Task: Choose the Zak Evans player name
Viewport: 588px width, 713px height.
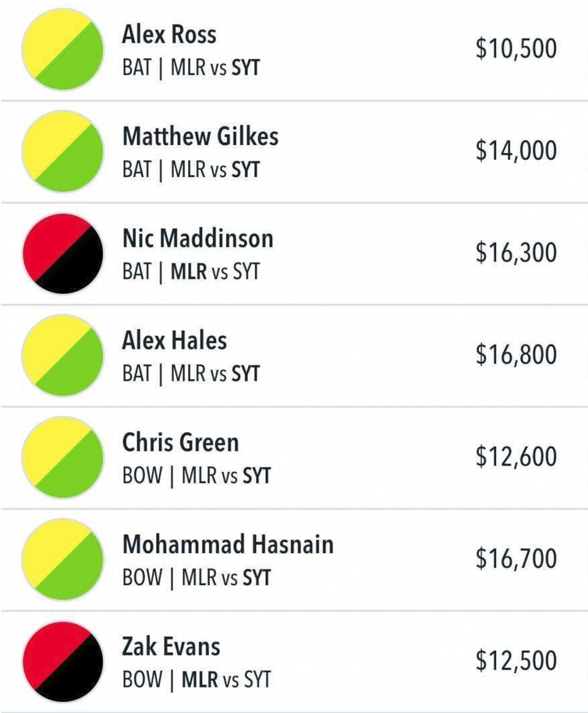Action: tap(171, 647)
